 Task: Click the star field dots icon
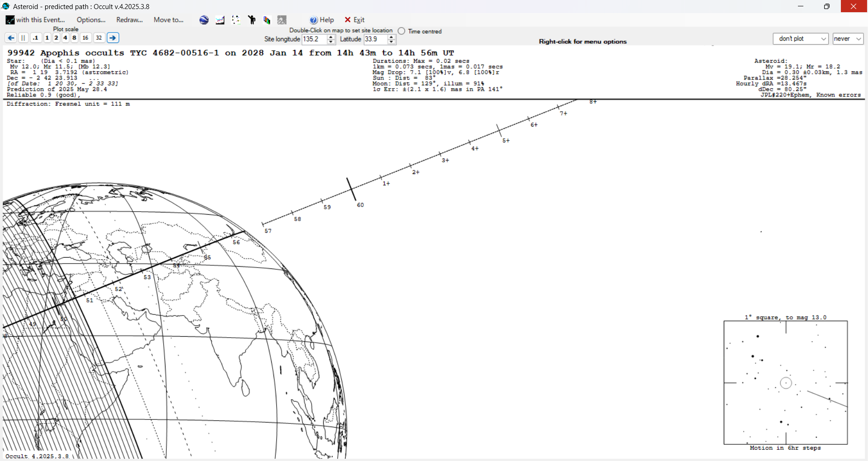(236, 20)
